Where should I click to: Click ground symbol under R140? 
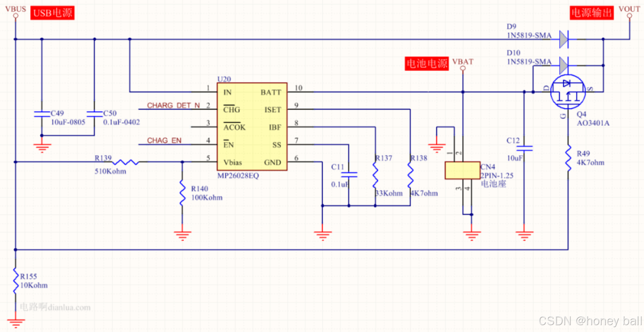[182, 236]
